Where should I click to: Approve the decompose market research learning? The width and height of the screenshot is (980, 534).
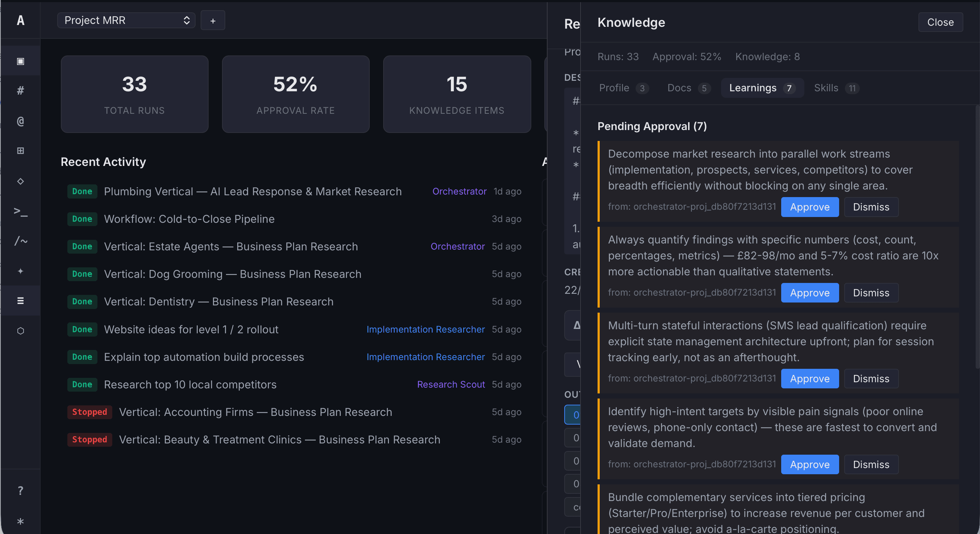809,206
